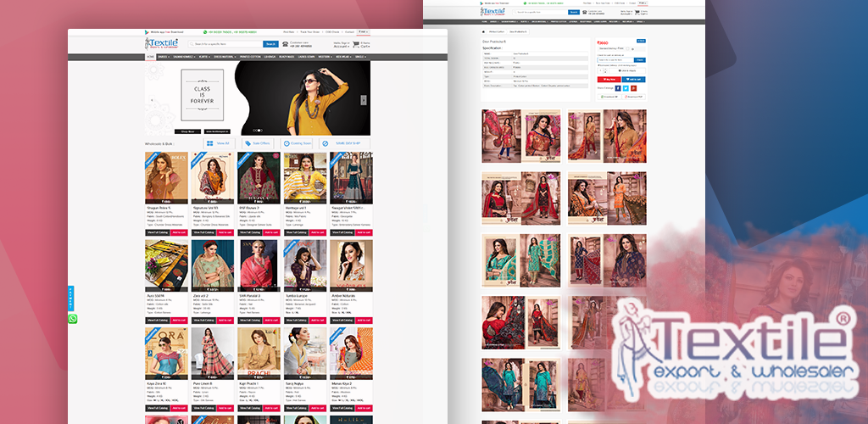The width and height of the screenshot is (868, 424).
Task: Click the Same Day Ship icon
Action: [x=325, y=143]
